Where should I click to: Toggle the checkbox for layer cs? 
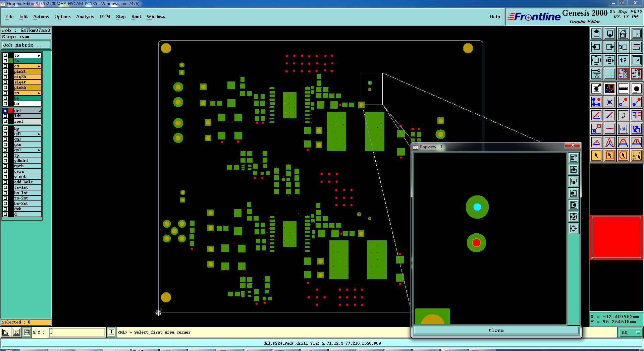click(x=5, y=66)
